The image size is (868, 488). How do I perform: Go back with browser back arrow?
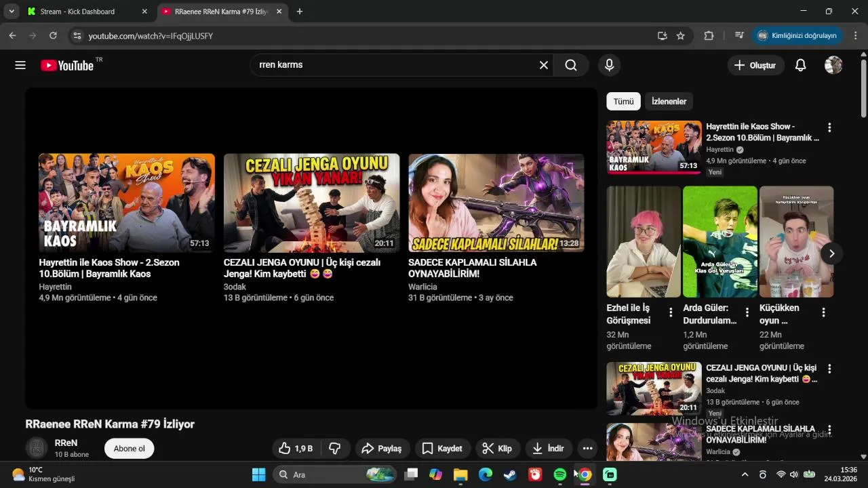click(x=13, y=36)
